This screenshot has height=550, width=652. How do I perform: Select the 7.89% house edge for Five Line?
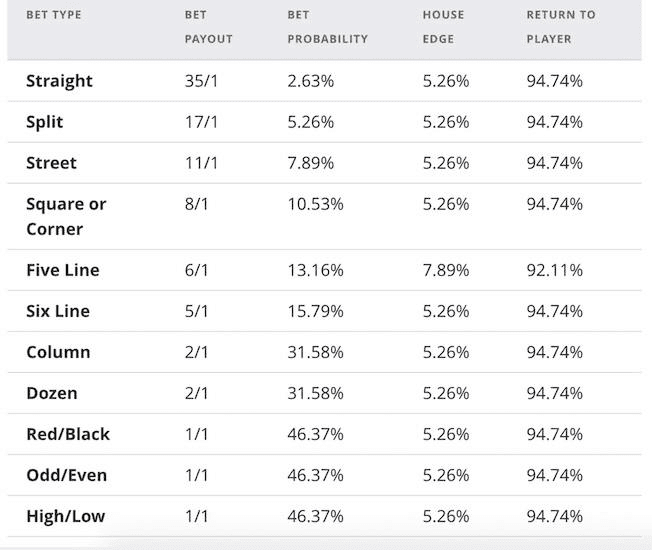coord(445,270)
